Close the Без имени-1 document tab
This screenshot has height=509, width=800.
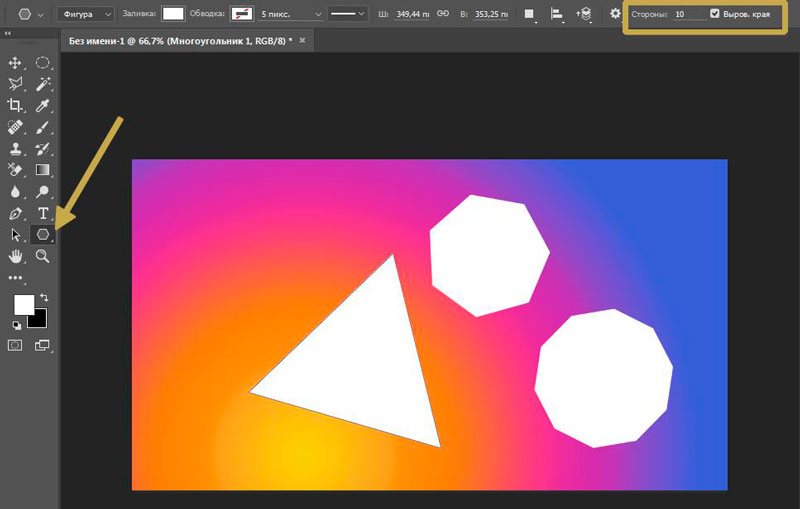302,40
